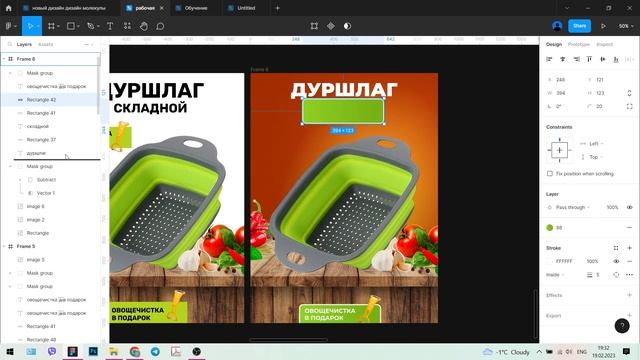Click the Create component icon
The height and width of the screenshot is (360, 640).
(331, 26)
